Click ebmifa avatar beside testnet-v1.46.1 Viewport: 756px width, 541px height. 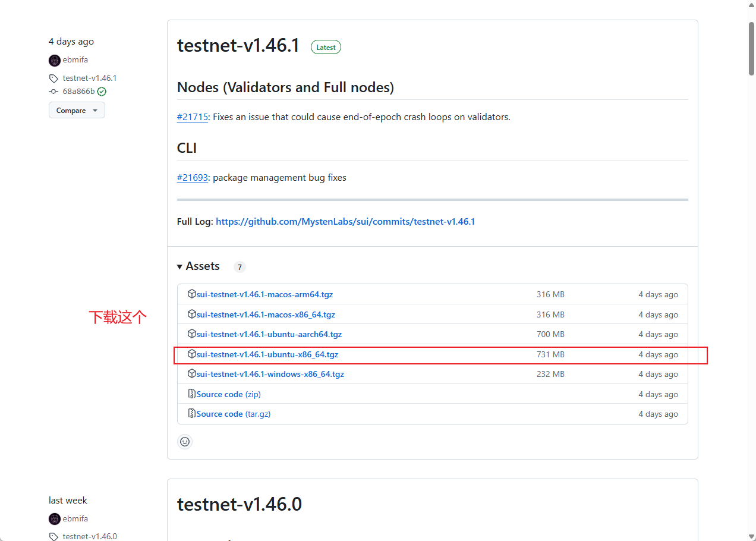(x=55, y=60)
